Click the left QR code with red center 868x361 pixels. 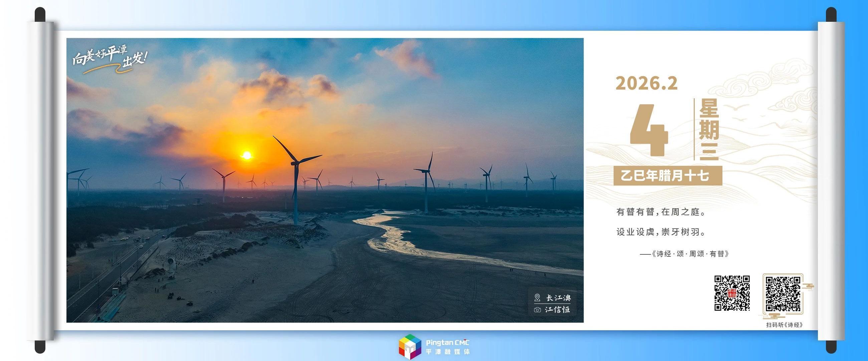(732, 293)
